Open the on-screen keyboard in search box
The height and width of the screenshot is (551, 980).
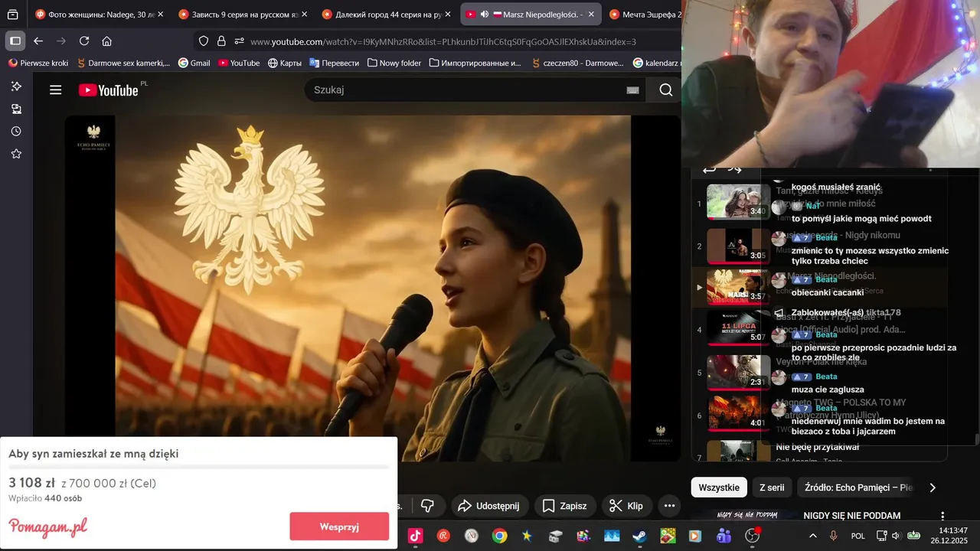coord(632,90)
